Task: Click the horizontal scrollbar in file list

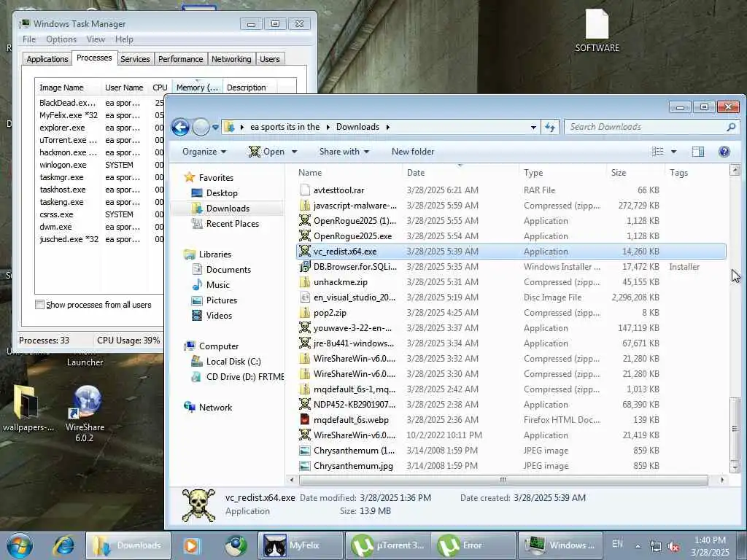Action: tap(503, 480)
